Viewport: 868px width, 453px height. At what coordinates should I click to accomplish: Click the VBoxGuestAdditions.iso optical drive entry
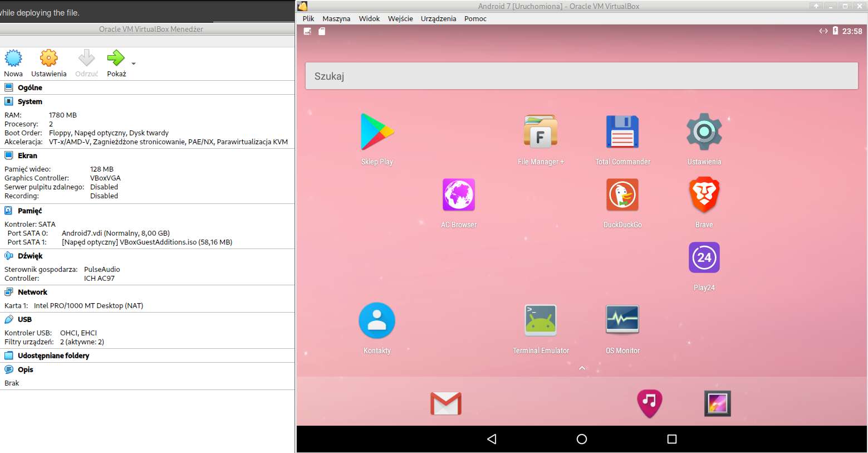coord(147,242)
